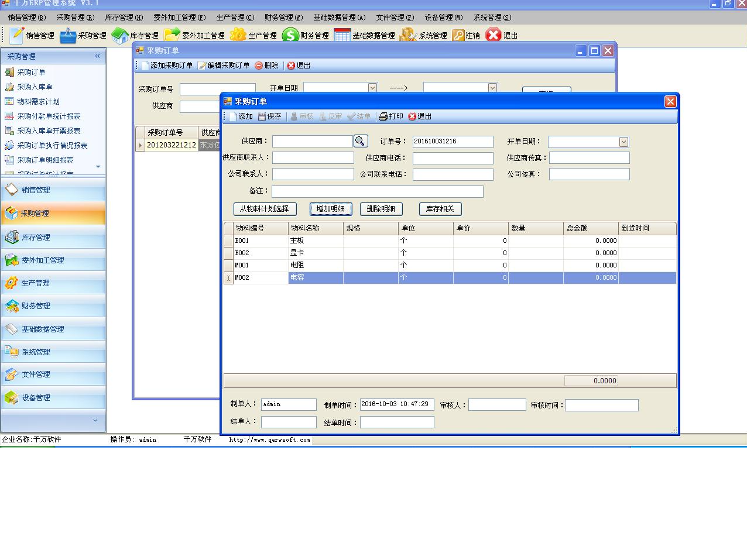Click 编辑采购订单 in list window toolbar
The height and width of the screenshot is (560, 747).
tap(224, 66)
